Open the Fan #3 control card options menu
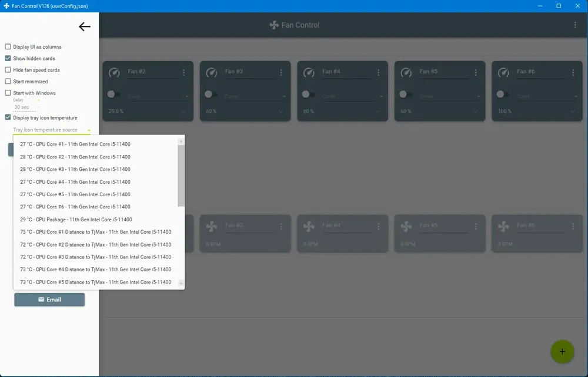588x377 pixels. [281, 72]
